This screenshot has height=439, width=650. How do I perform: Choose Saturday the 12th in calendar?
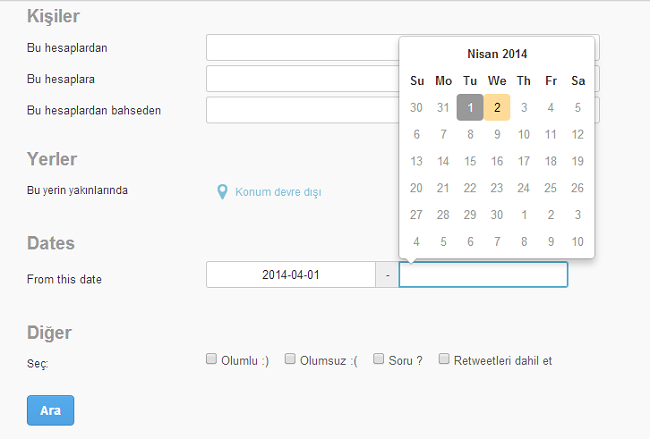click(x=578, y=134)
